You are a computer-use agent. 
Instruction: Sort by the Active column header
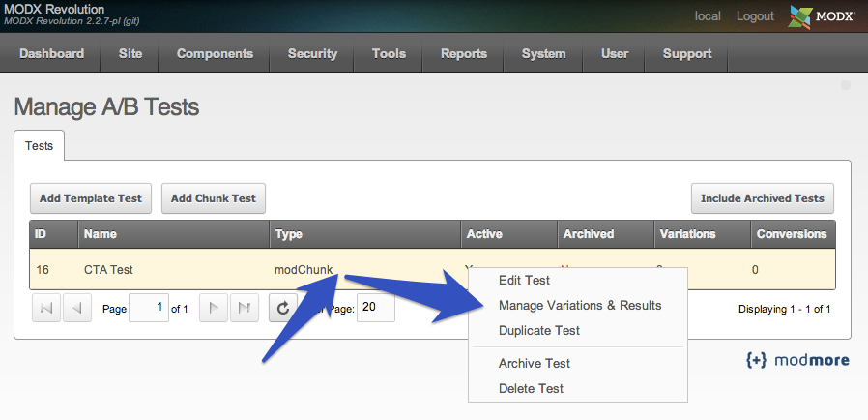coord(509,234)
